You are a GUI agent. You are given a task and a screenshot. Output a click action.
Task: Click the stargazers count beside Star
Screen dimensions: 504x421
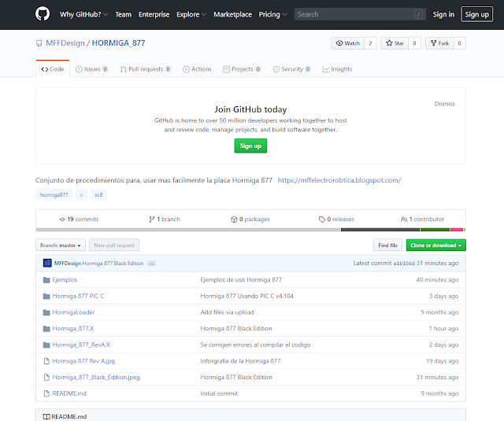point(415,43)
